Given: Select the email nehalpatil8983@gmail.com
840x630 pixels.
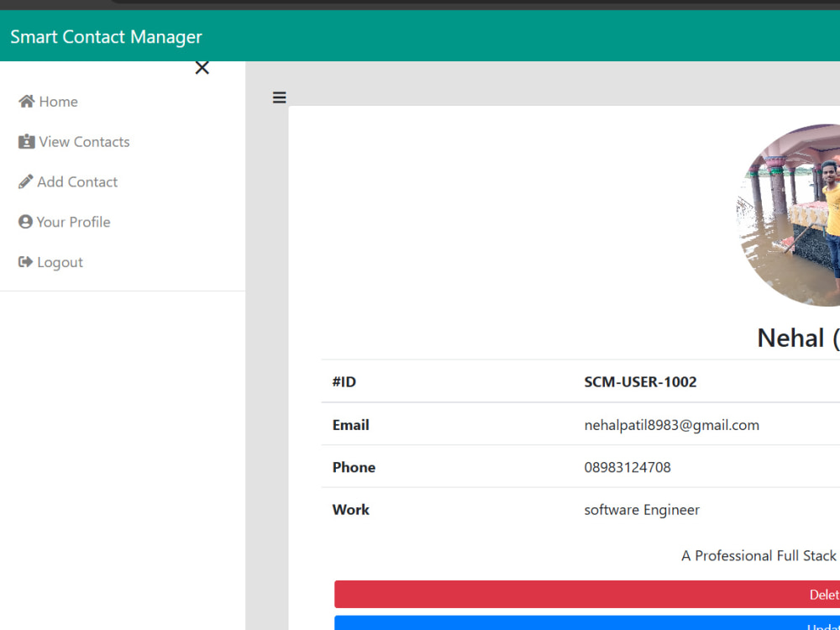Looking at the screenshot, I should pyautogui.click(x=671, y=425).
